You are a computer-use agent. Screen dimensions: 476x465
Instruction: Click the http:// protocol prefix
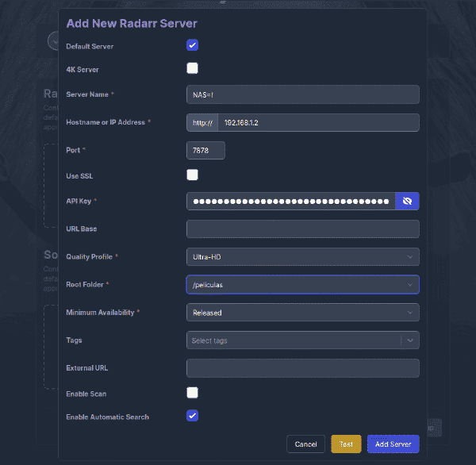point(202,123)
